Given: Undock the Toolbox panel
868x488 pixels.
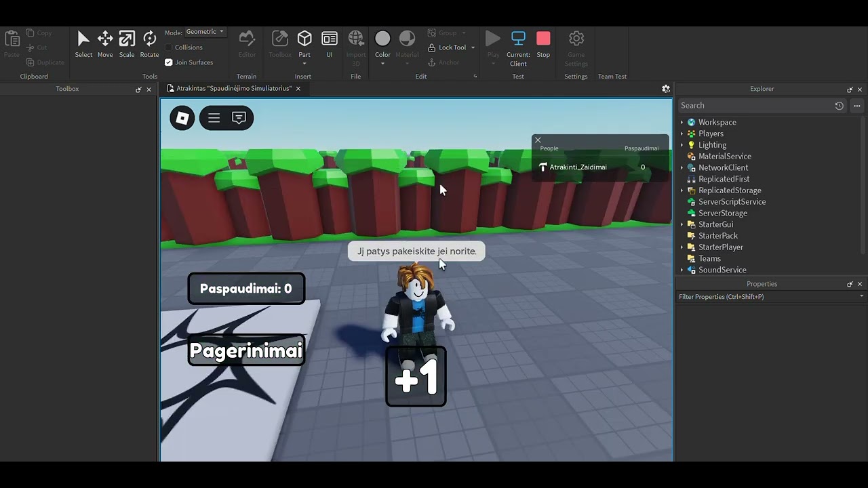Looking at the screenshot, I should [138, 89].
